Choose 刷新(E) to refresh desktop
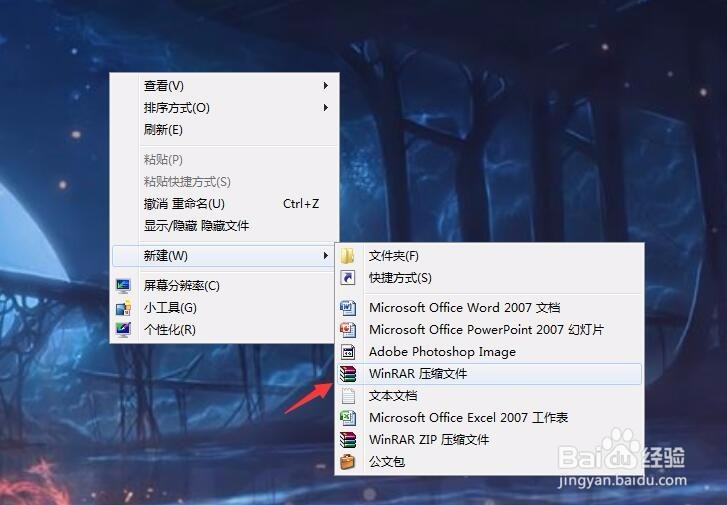727x505 pixels. [224, 129]
